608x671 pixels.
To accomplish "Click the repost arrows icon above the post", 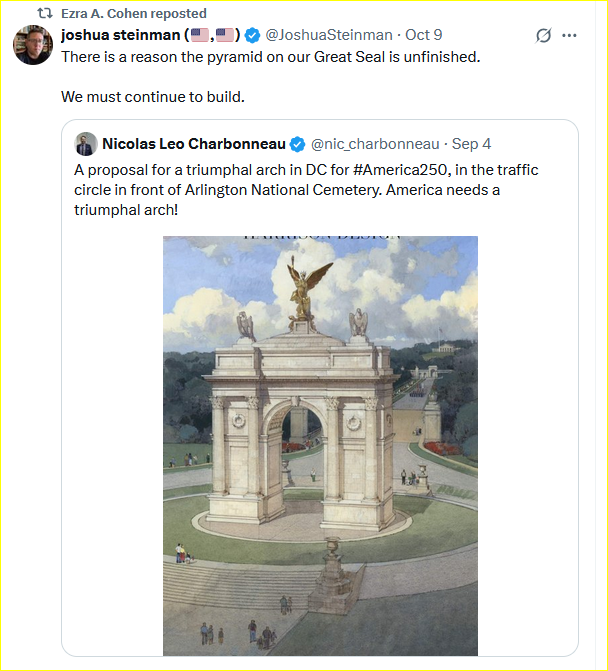I will pyautogui.click(x=46, y=14).
